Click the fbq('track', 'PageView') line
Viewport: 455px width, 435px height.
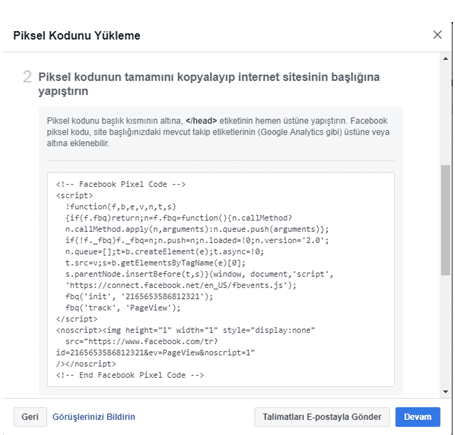point(123,308)
